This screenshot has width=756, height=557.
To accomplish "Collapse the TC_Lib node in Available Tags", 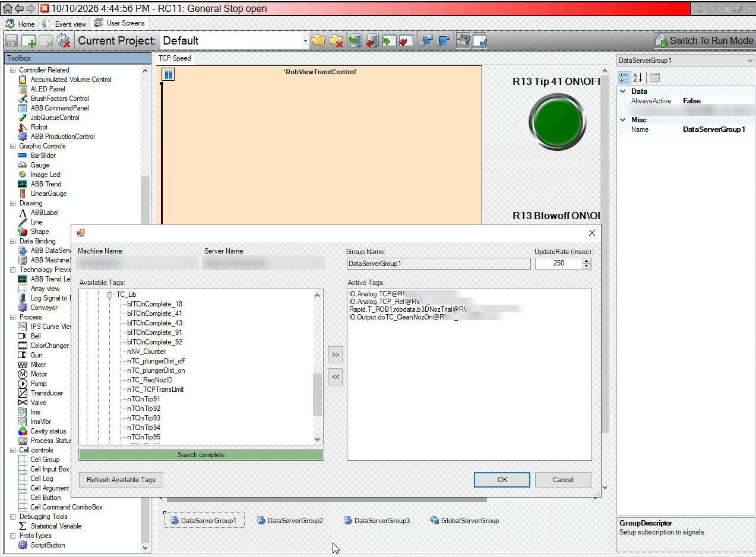I will (x=110, y=295).
